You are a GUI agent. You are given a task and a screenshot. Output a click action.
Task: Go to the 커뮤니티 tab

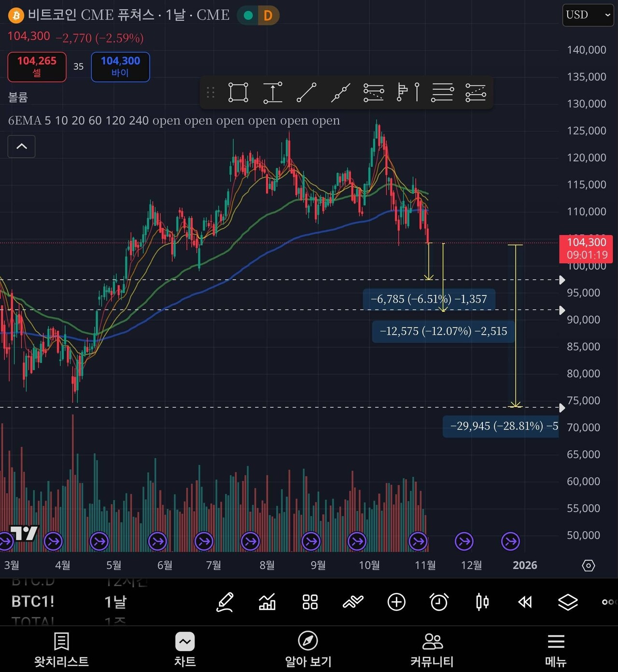coord(432,649)
